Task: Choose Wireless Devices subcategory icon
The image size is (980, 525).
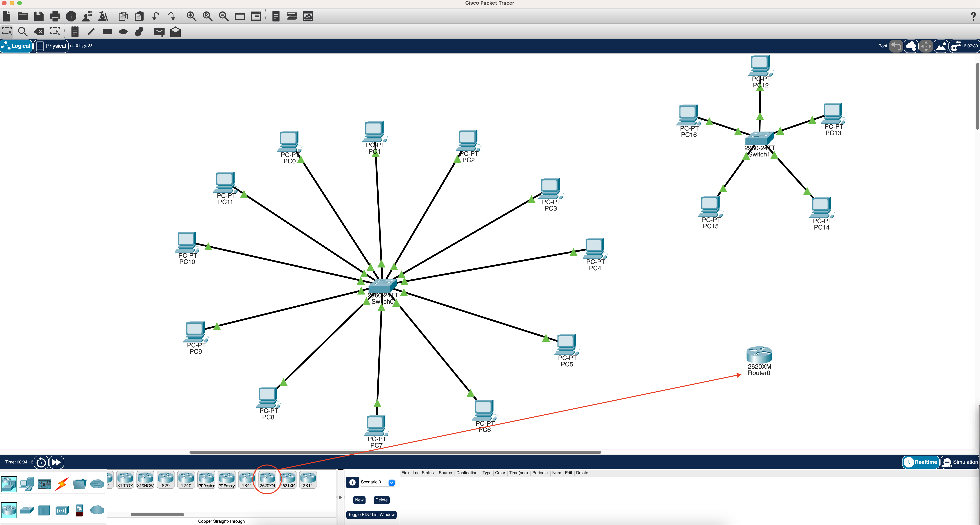Action: click(62, 510)
